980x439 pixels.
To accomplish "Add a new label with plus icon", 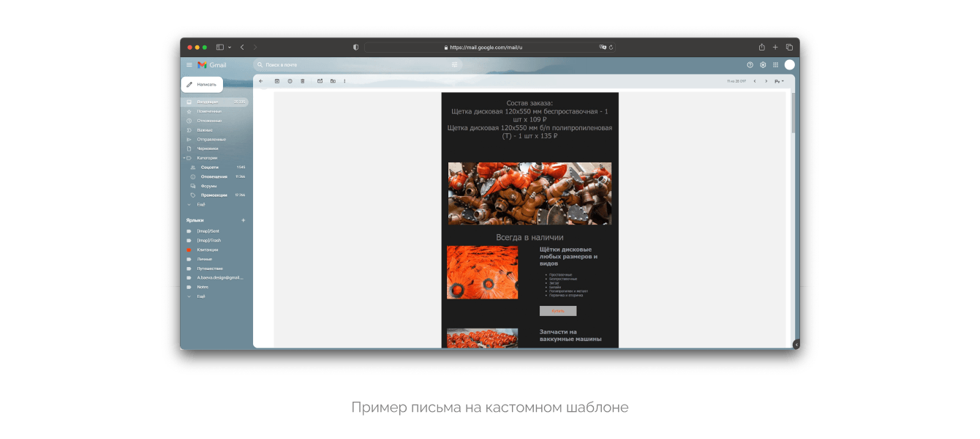I will (x=244, y=220).
